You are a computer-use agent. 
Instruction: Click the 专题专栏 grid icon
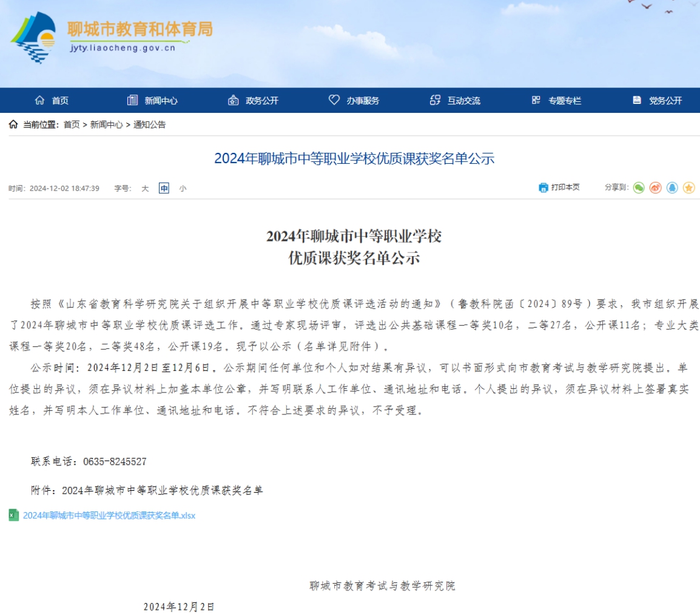[x=536, y=100]
